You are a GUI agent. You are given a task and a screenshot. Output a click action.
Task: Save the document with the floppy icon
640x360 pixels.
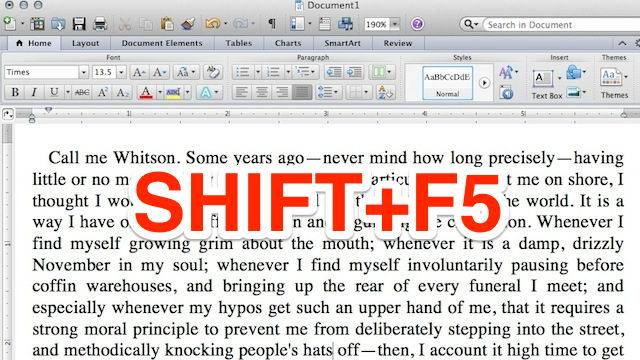point(79,24)
